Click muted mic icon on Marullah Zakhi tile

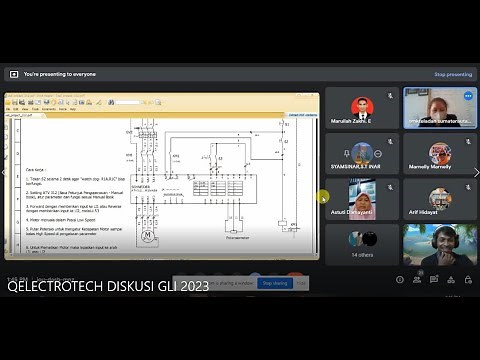[390, 96]
